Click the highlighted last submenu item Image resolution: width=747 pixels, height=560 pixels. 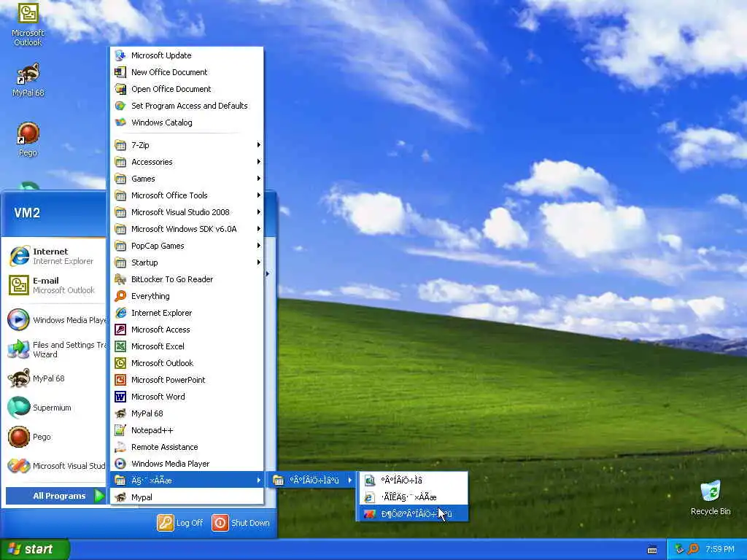tap(414, 514)
